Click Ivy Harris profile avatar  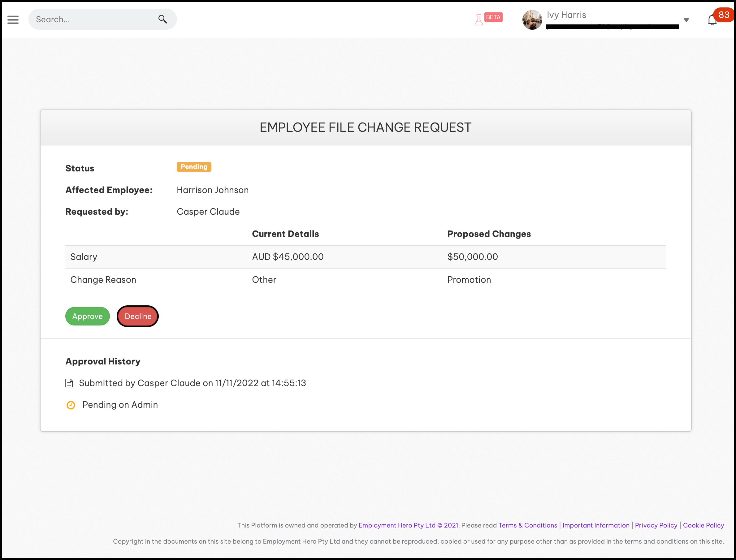[x=532, y=20]
